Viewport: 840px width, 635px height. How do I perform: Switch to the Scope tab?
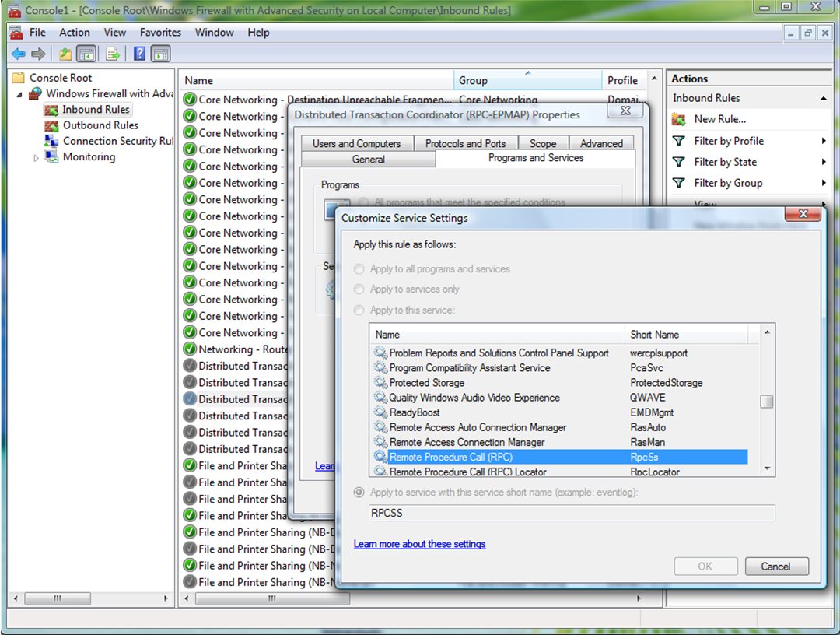click(543, 143)
